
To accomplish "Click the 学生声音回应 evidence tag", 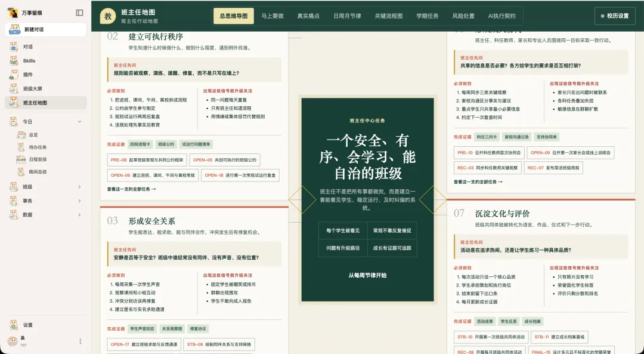I will [142, 329].
